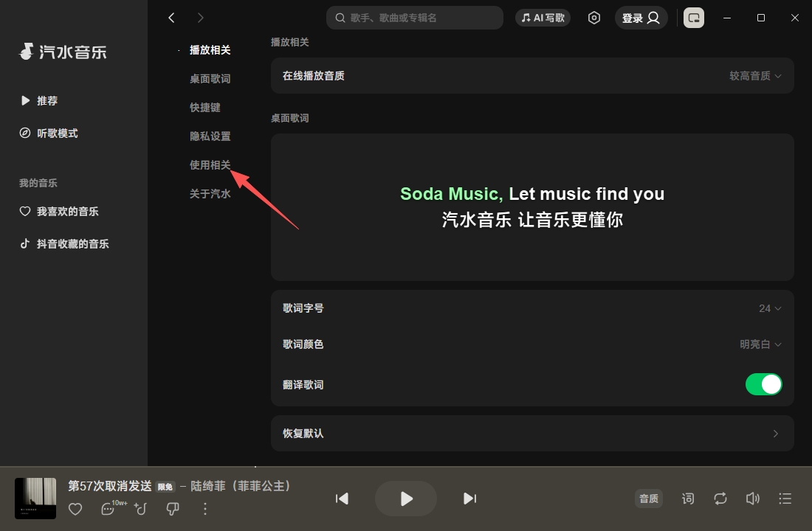
Task: Click the desktop lyrics preview area
Action: [532, 207]
